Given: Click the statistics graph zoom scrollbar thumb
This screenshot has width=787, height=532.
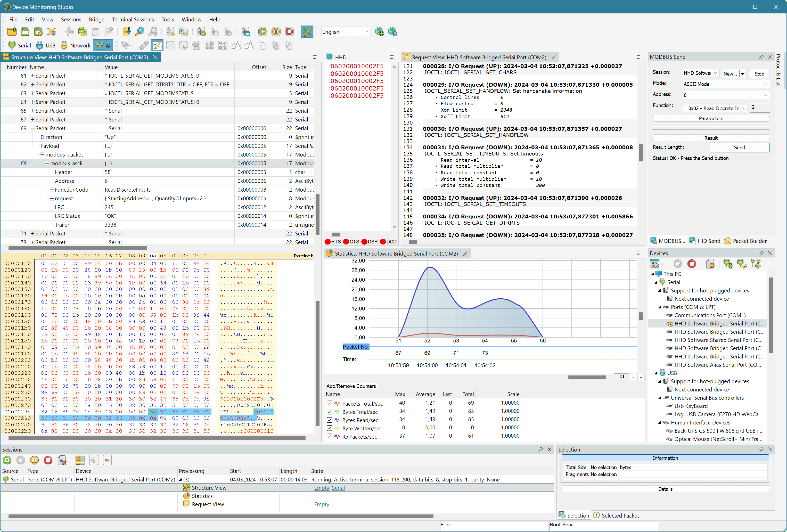Looking at the screenshot, I should tap(587, 377).
